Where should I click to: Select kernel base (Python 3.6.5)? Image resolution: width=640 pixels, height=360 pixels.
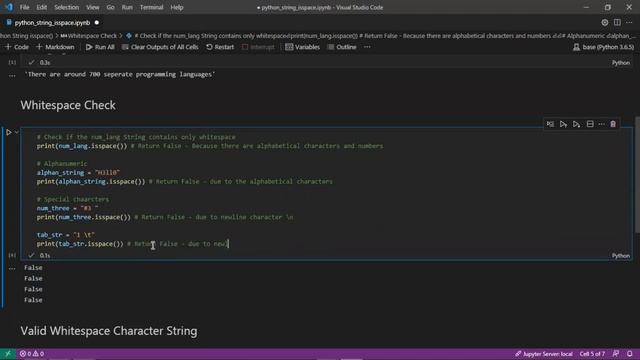[x=604, y=47]
